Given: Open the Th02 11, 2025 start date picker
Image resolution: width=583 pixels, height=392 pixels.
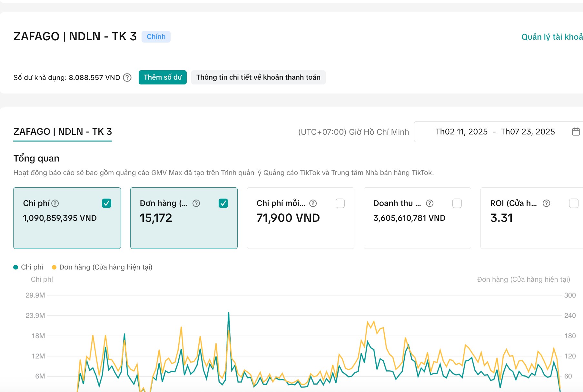Looking at the screenshot, I should pyautogui.click(x=461, y=132).
